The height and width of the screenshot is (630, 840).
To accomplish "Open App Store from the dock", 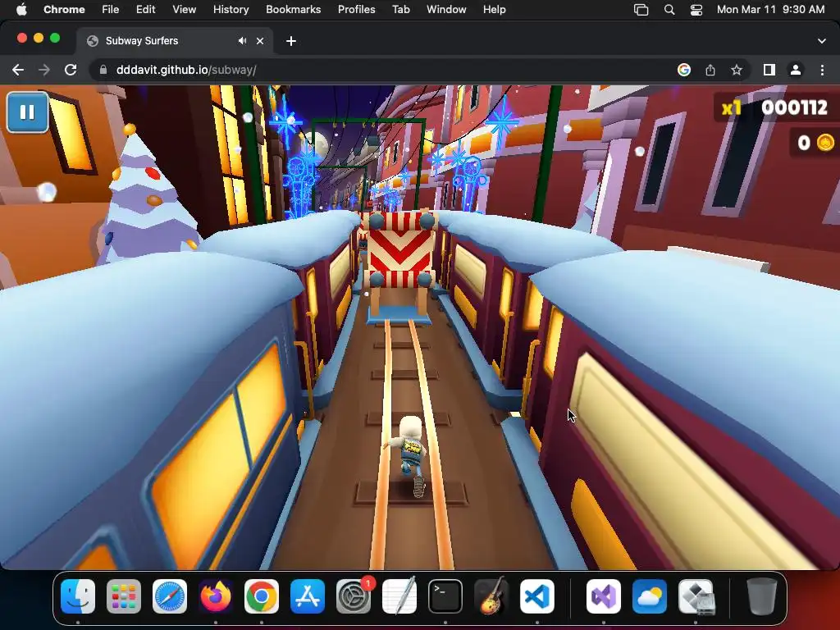I will click(308, 596).
